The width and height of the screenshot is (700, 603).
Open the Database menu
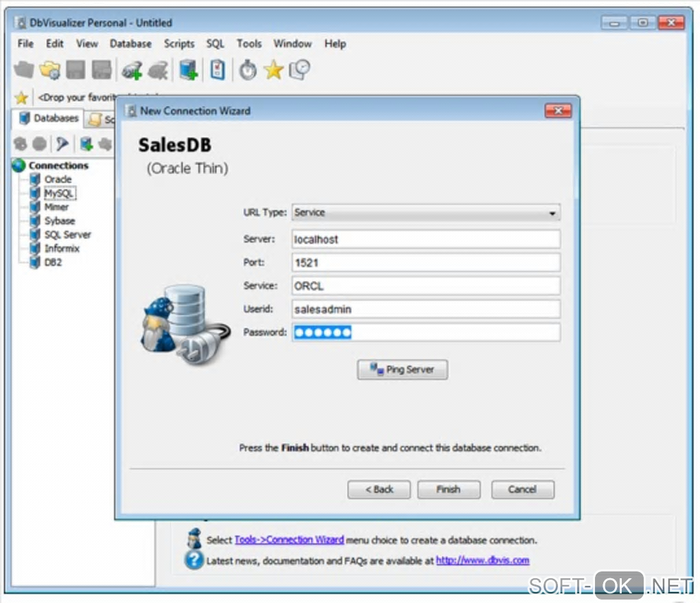click(130, 44)
